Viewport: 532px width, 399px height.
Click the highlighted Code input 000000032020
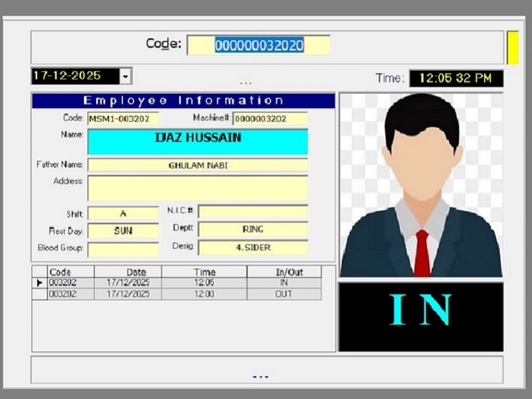click(x=259, y=45)
